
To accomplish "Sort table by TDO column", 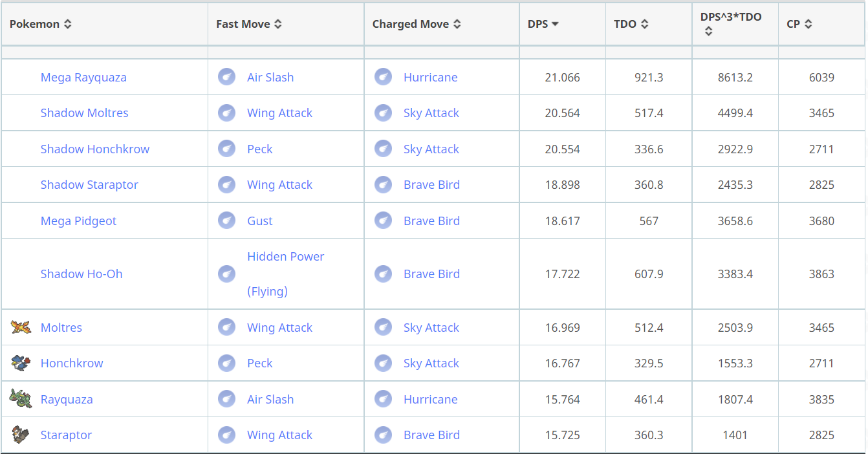I will click(x=631, y=24).
